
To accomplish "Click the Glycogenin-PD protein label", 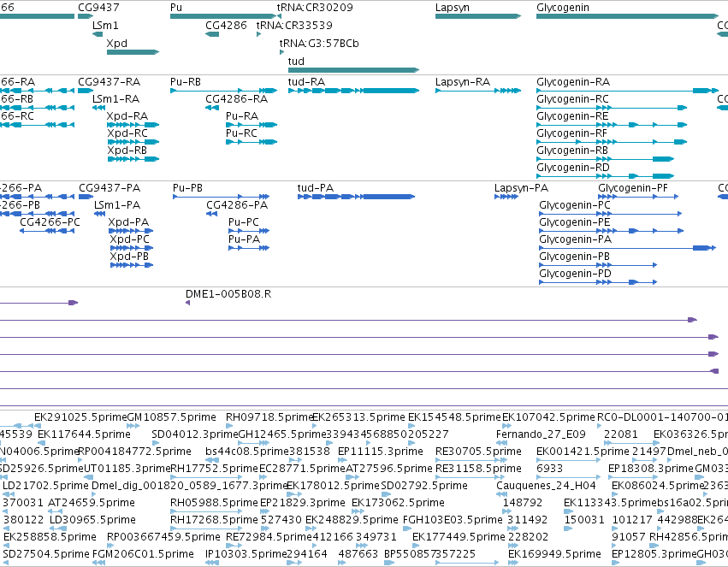I will [x=575, y=275].
